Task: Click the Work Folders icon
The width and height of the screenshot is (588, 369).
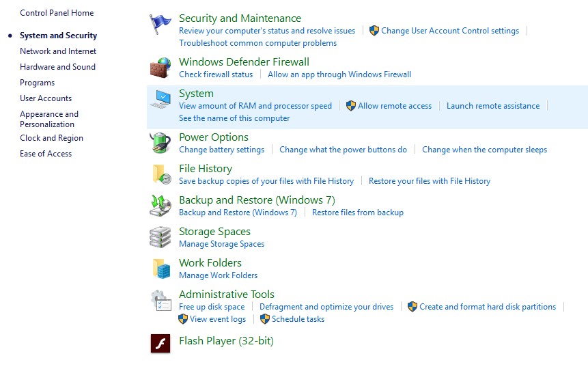Action: 160,269
